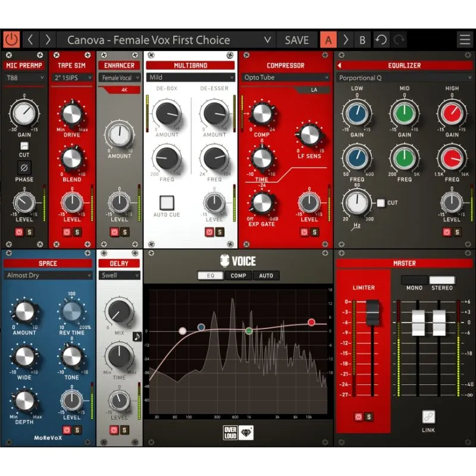Bypass the Equalizer module power
476x476 pixels.
click(x=447, y=232)
